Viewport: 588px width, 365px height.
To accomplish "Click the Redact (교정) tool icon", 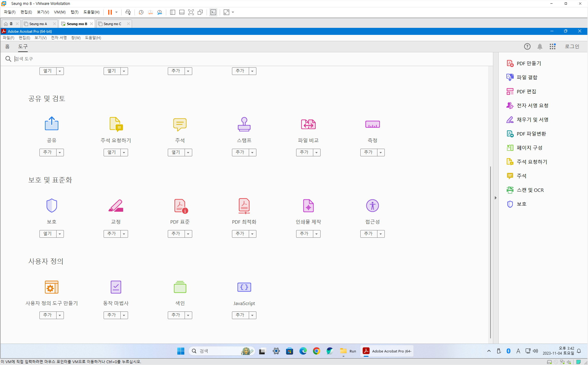I will coord(116,206).
